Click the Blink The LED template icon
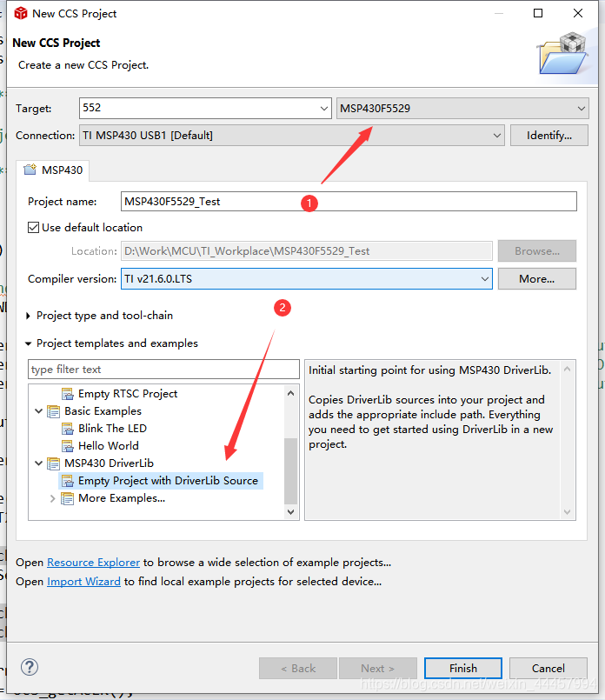The height and width of the screenshot is (700, 605). (68, 429)
